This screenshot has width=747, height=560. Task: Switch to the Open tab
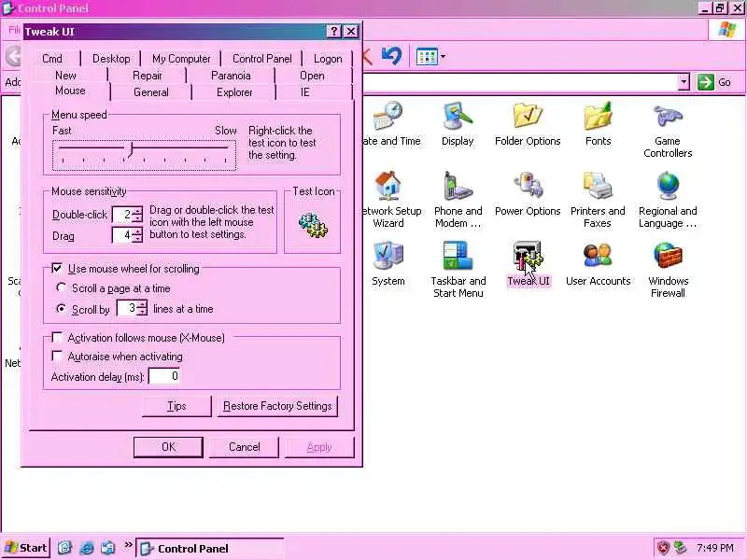pos(312,76)
